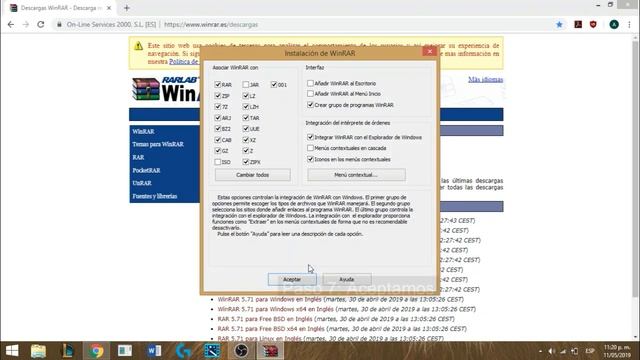Toggle the LZH association checkbox

[x=245, y=107]
